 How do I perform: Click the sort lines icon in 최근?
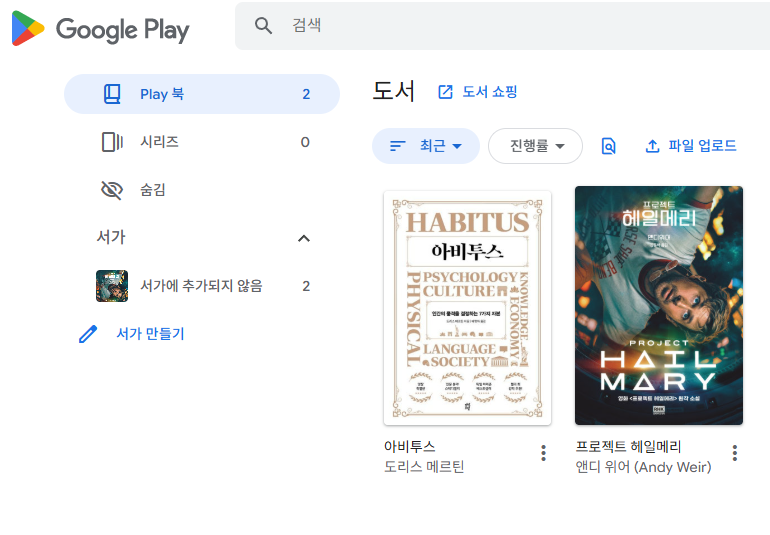coord(398,146)
